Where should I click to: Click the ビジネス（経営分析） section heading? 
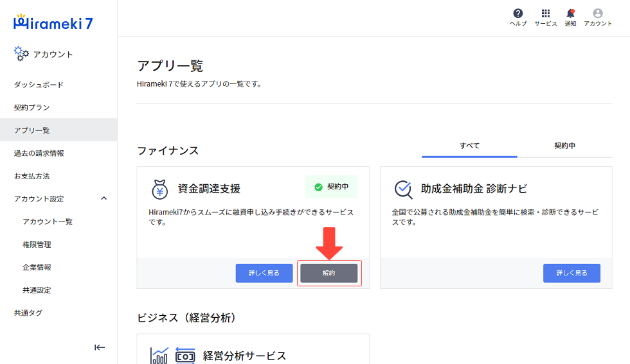(186, 318)
